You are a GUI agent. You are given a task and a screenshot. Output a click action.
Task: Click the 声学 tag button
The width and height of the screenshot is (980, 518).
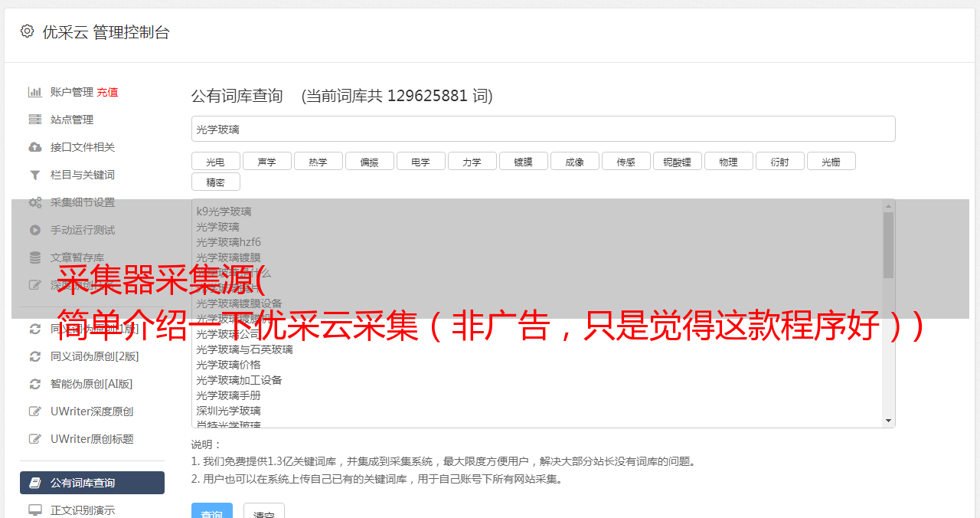(266, 161)
